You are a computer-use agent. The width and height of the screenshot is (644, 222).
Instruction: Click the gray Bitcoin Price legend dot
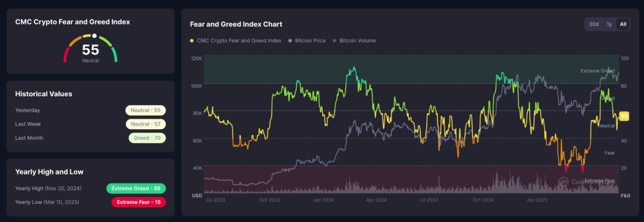[291, 41]
